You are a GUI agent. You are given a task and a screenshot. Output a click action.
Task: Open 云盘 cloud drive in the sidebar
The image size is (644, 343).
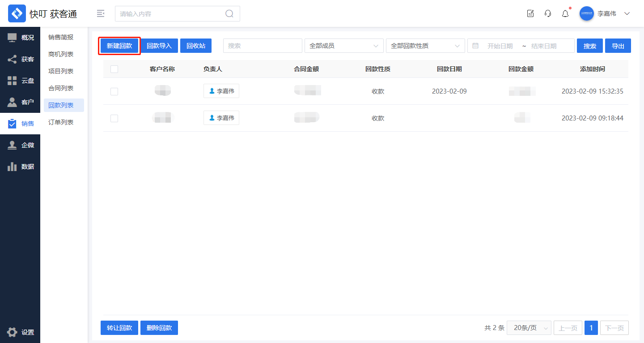20,81
